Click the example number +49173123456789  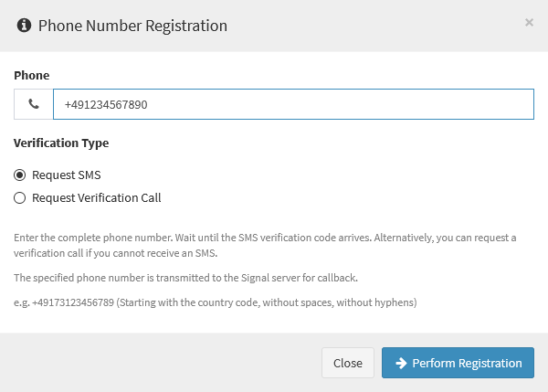click(x=73, y=302)
